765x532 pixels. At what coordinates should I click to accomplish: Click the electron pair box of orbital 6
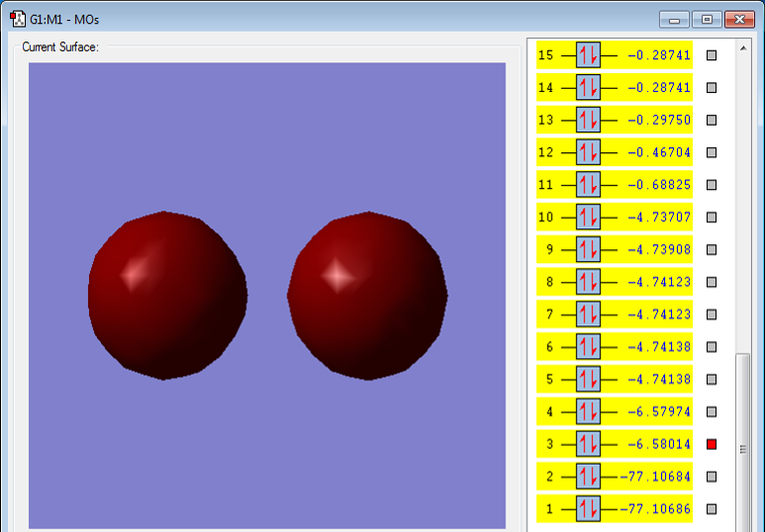(588, 347)
